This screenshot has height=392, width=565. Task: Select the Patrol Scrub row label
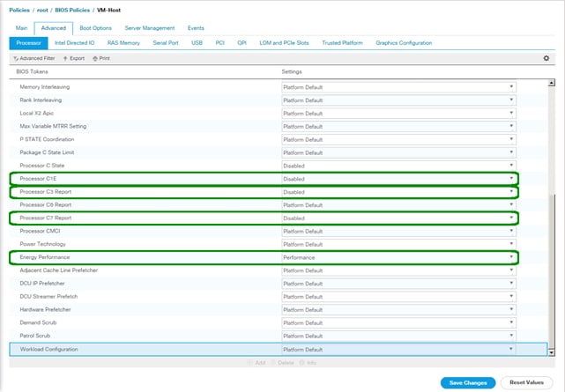coord(35,336)
